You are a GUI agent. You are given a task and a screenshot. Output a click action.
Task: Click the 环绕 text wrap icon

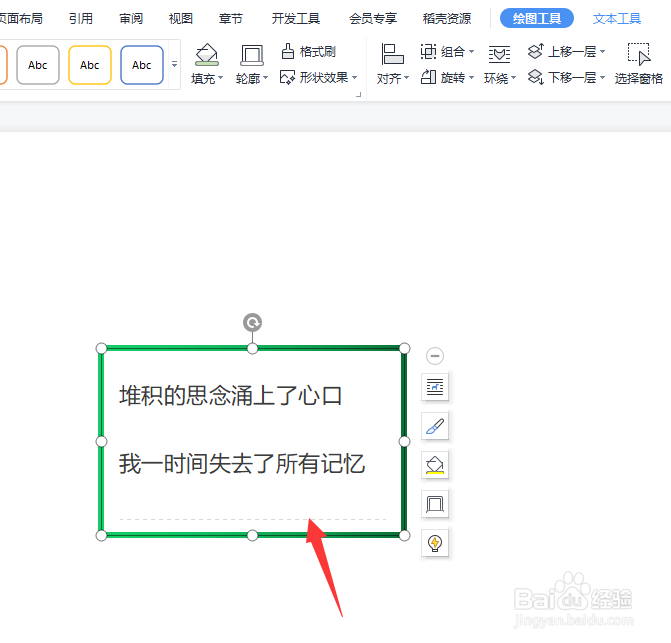pos(499,55)
